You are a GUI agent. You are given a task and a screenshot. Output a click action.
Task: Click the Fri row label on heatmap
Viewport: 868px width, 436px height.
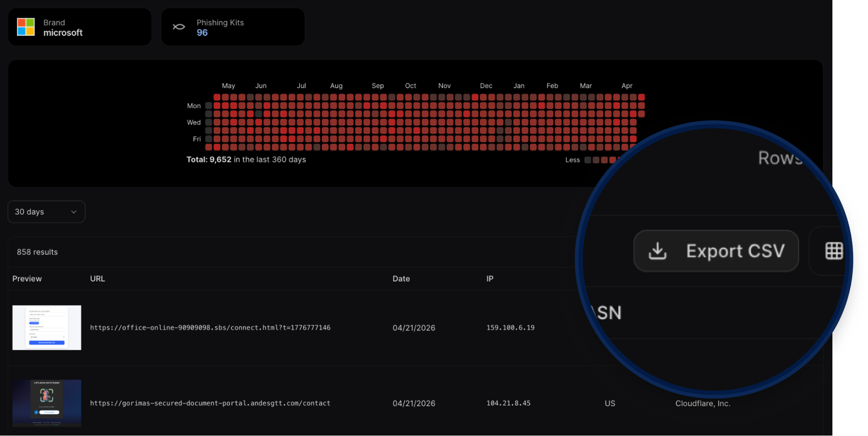[197, 139]
